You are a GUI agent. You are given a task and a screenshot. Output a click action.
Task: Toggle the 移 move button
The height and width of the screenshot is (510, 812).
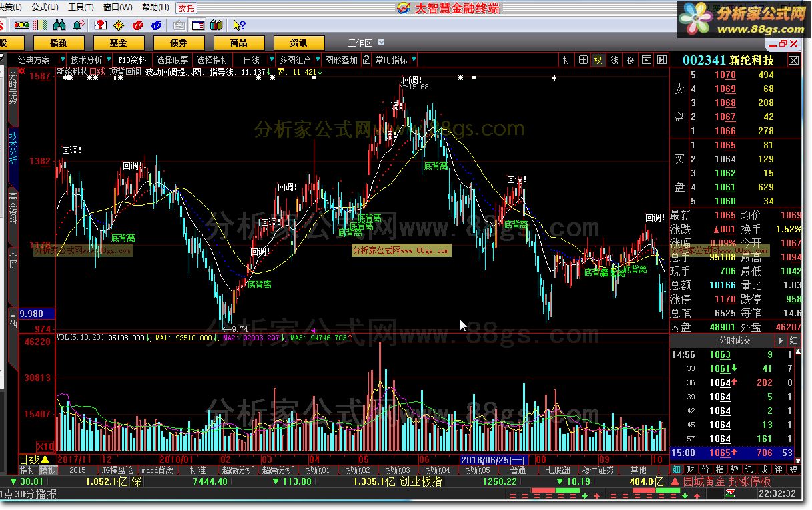pos(631,60)
